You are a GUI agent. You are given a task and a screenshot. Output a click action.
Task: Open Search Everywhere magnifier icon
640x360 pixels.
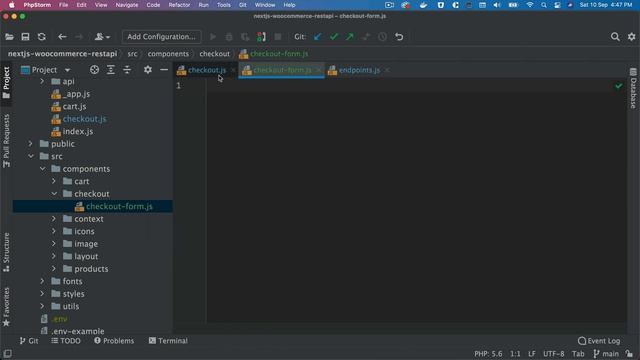coord(615,37)
